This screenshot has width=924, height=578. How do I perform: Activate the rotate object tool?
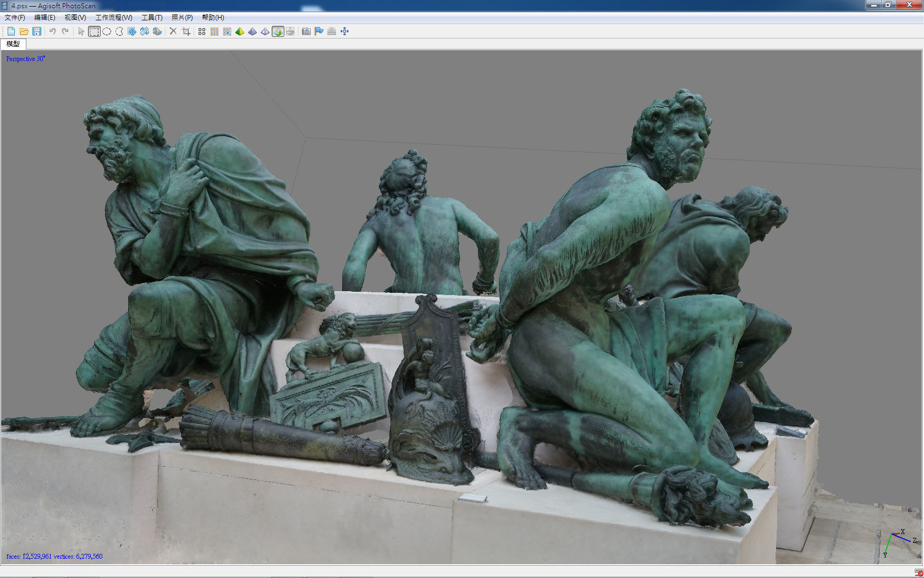pyautogui.click(x=157, y=31)
